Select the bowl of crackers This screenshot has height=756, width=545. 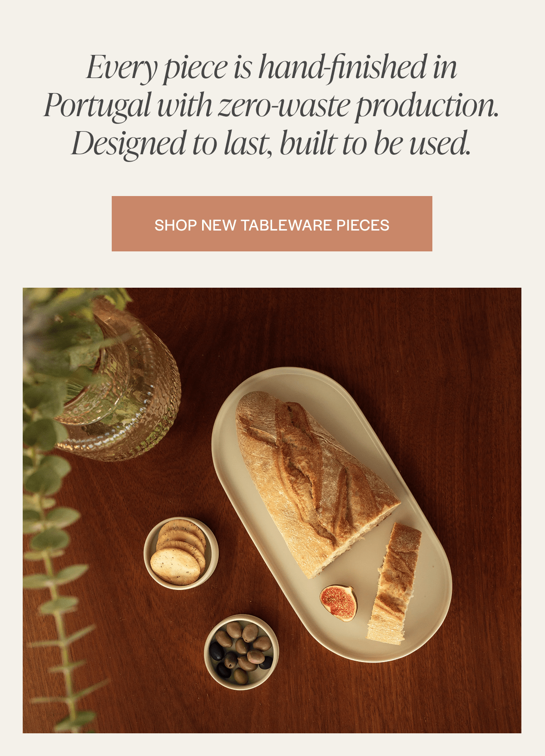pyautogui.click(x=181, y=553)
